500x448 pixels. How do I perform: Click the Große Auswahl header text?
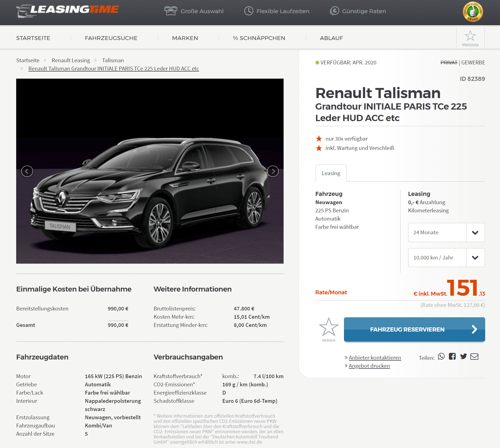[202, 11]
